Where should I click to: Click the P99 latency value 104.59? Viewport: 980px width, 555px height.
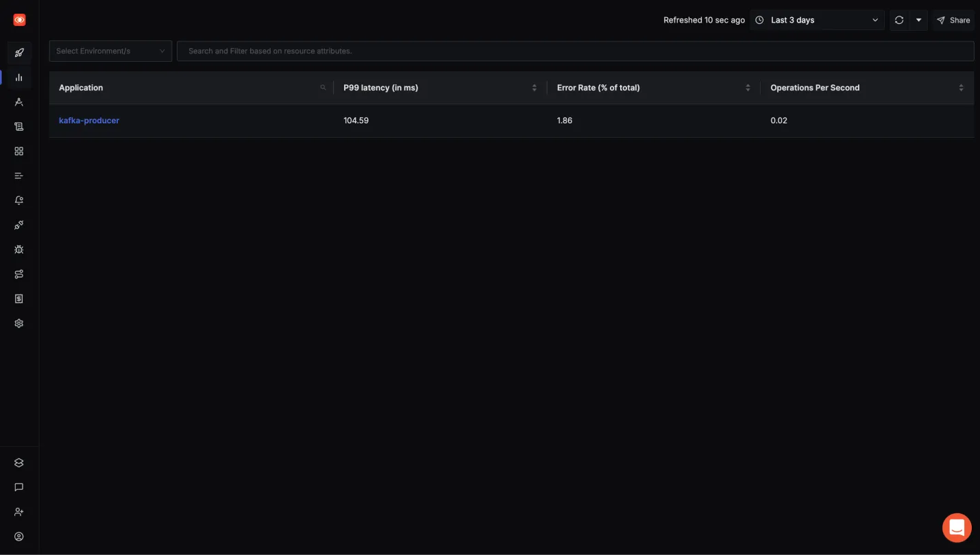[x=356, y=121]
